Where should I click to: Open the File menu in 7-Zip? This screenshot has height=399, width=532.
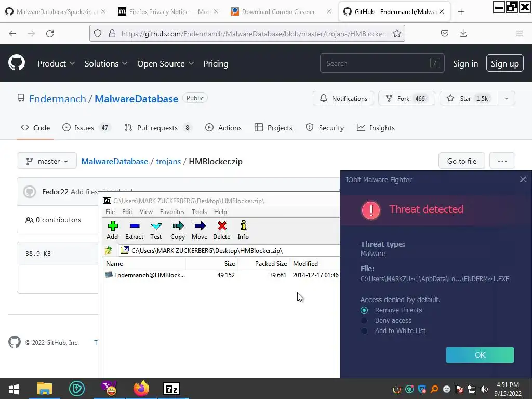[110, 212]
